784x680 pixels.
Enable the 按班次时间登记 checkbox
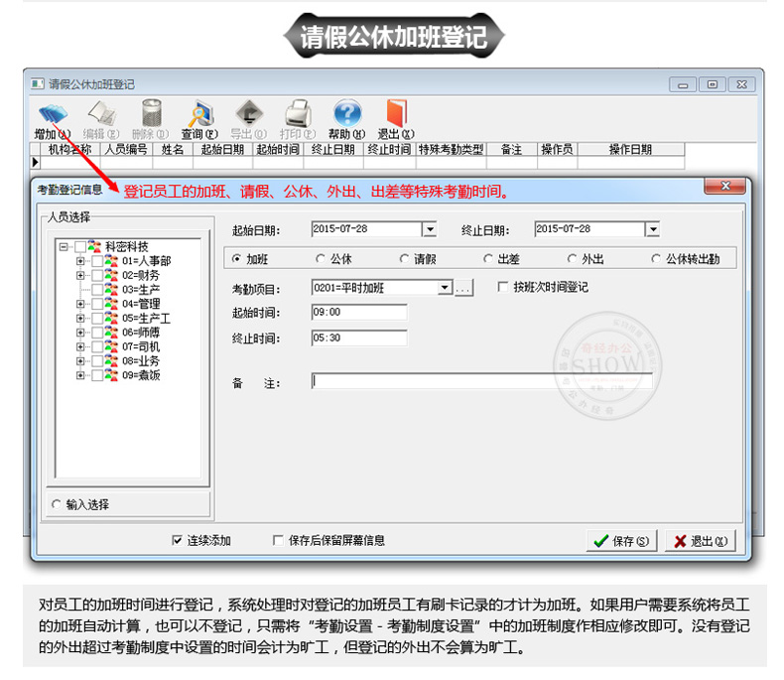(x=503, y=288)
